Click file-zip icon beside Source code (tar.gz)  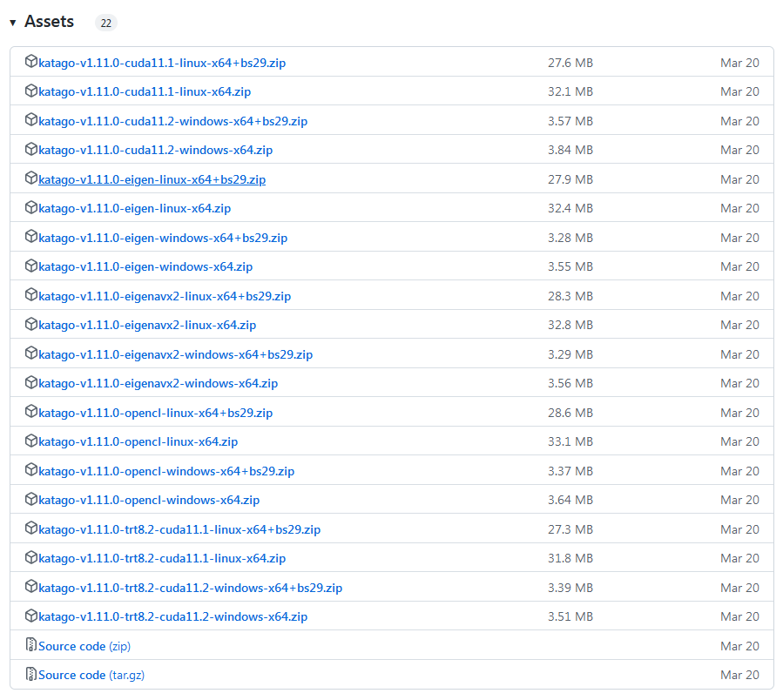31,675
